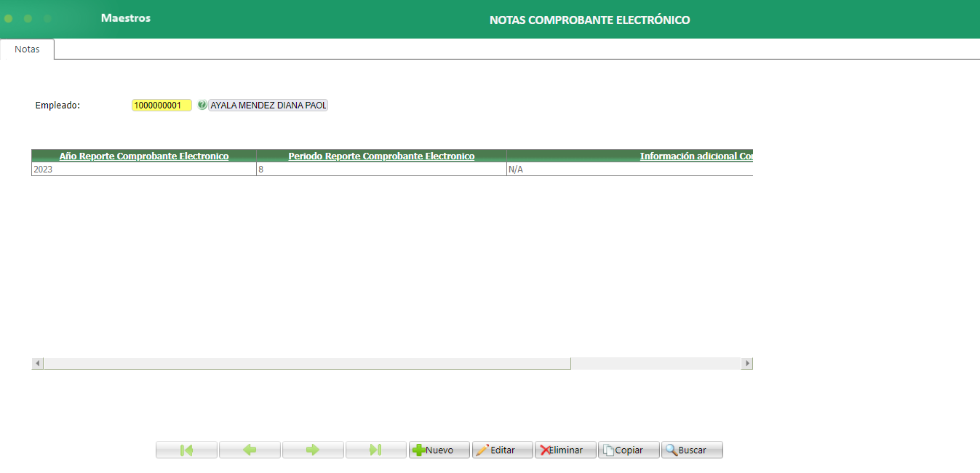Click the horizontal scrollbar thumb

pos(307,363)
